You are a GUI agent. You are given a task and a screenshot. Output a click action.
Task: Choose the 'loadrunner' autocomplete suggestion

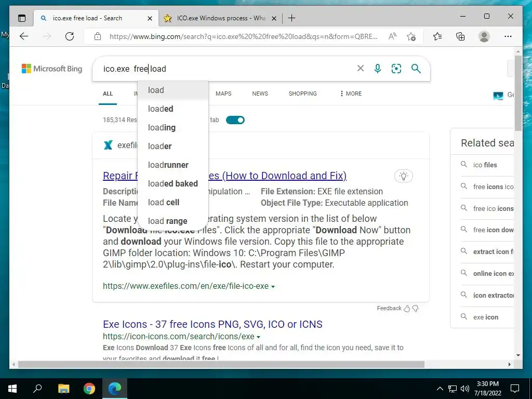click(173, 165)
